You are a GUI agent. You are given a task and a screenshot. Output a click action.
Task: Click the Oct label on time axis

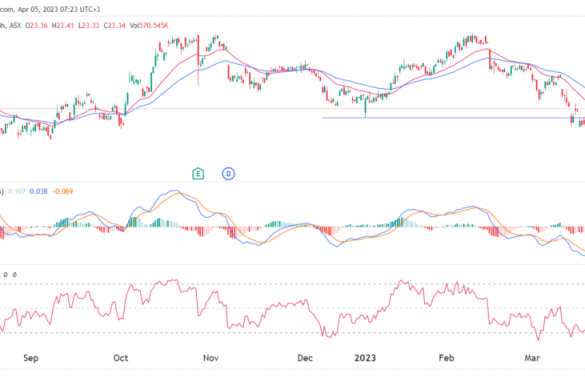(x=121, y=358)
